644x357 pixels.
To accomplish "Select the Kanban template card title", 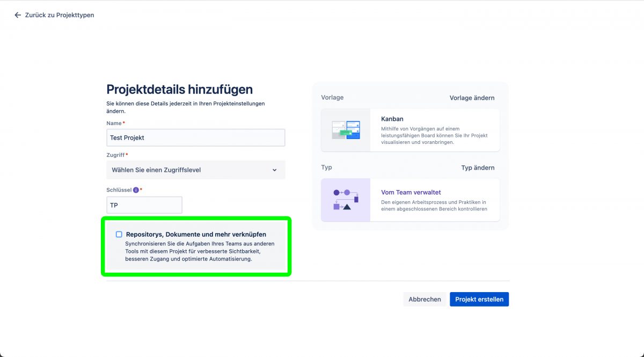I will coord(392,119).
